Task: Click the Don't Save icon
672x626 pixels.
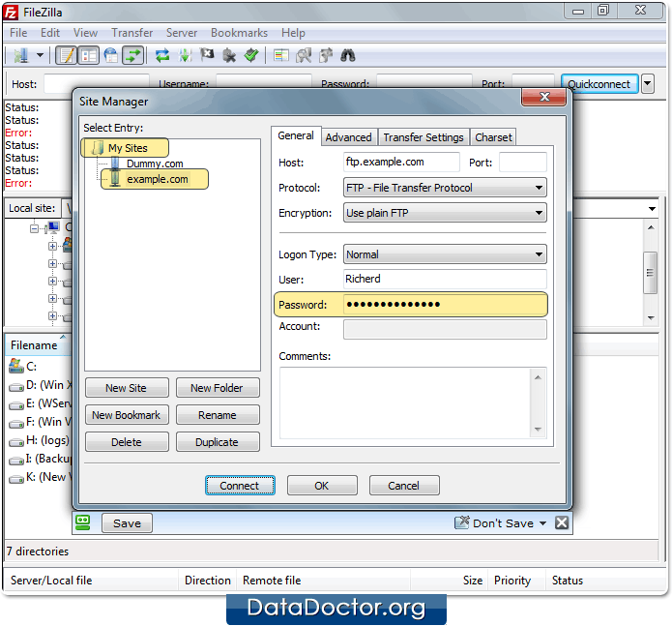Action: (x=462, y=522)
